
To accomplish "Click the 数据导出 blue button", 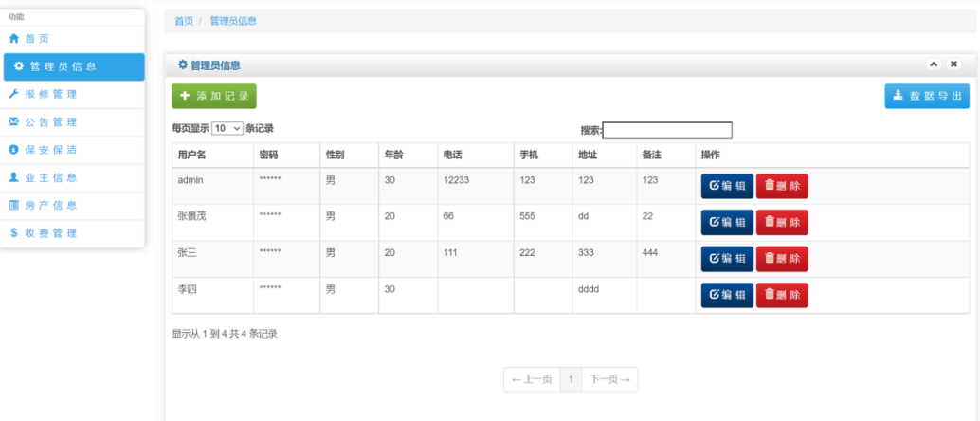I will click(927, 97).
